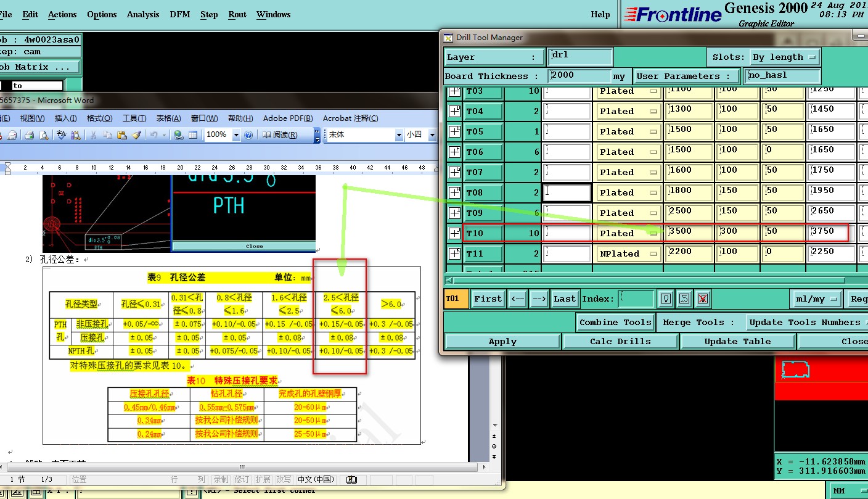868x499 pixels.
Task: Open 表格(A) menu in Word
Action: 168,118
